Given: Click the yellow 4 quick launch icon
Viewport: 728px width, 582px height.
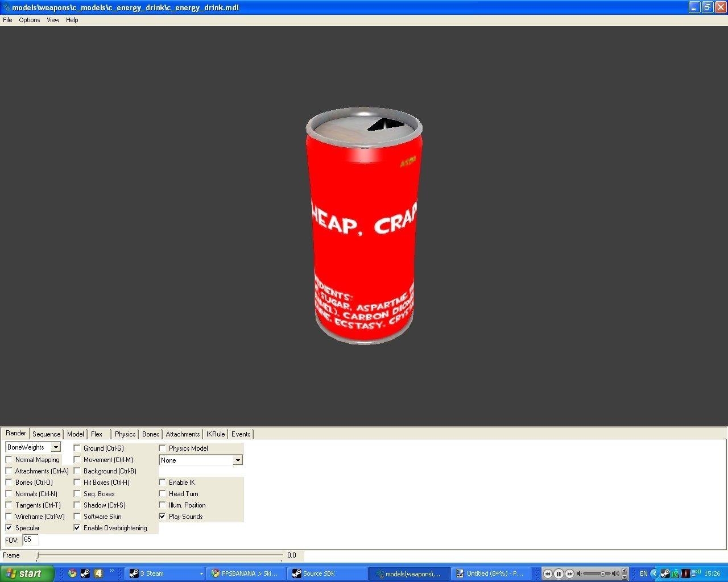Looking at the screenshot, I should tap(98, 573).
